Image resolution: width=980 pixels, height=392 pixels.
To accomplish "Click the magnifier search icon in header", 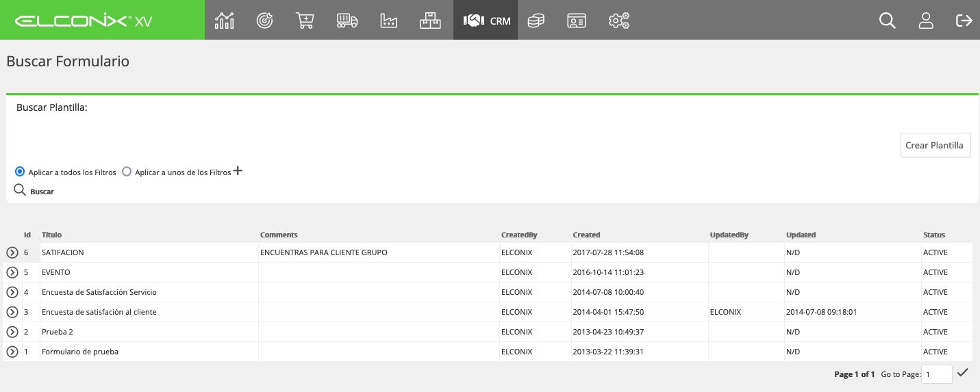I will pyautogui.click(x=888, y=21).
